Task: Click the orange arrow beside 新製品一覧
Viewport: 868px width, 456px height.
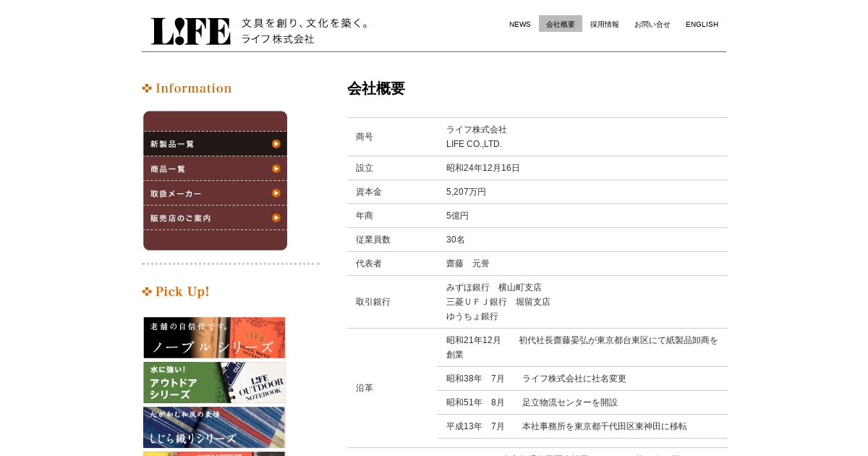Action: coord(276,144)
